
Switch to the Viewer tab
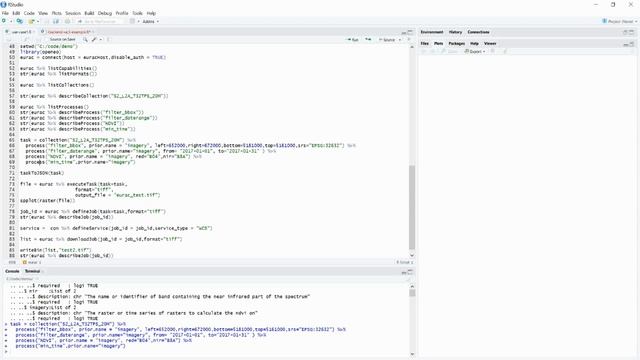pos(490,43)
